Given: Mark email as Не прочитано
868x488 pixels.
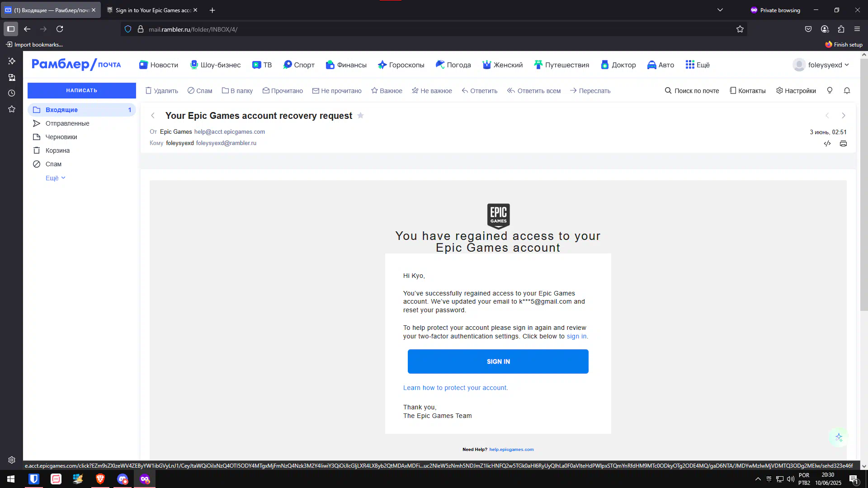Looking at the screenshot, I should [337, 91].
